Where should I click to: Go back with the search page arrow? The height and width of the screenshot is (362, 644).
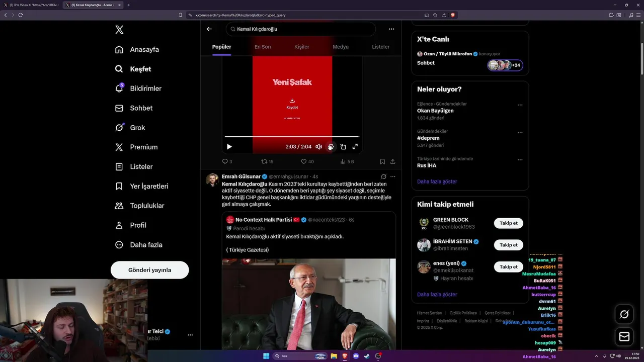[209, 29]
